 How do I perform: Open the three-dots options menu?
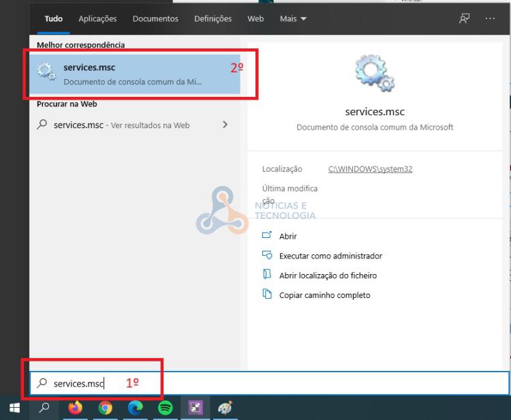(490, 18)
